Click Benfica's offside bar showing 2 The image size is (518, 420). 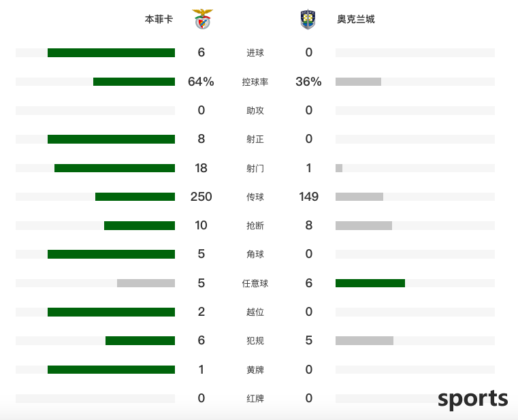[111, 312]
